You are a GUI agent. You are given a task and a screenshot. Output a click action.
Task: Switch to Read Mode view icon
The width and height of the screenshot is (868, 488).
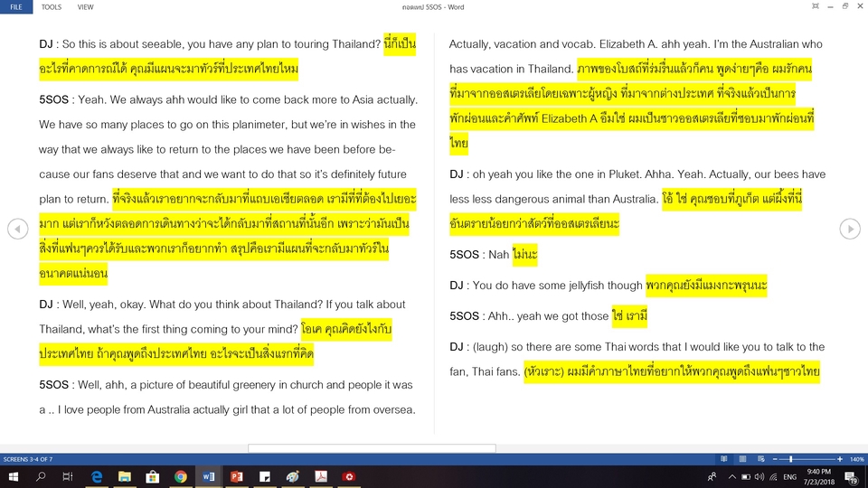pos(723,459)
